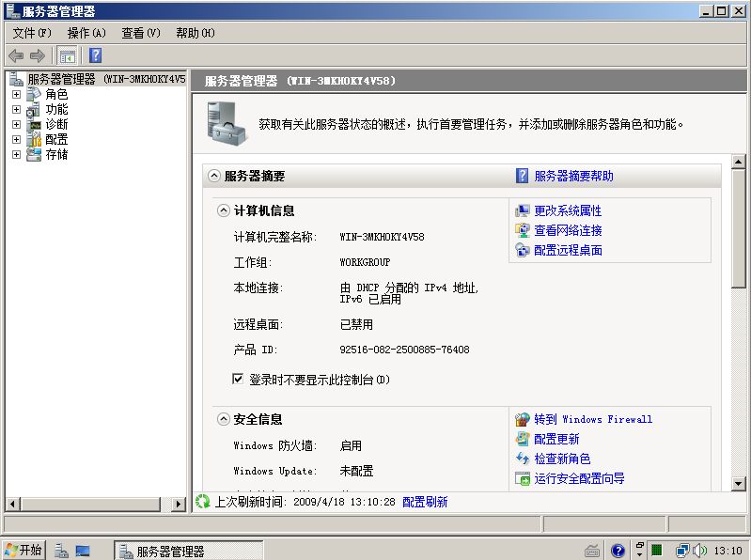The height and width of the screenshot is (560, 751).
Task: Click the tree pane scroll left arrow
Action: (x=12, y=504)
